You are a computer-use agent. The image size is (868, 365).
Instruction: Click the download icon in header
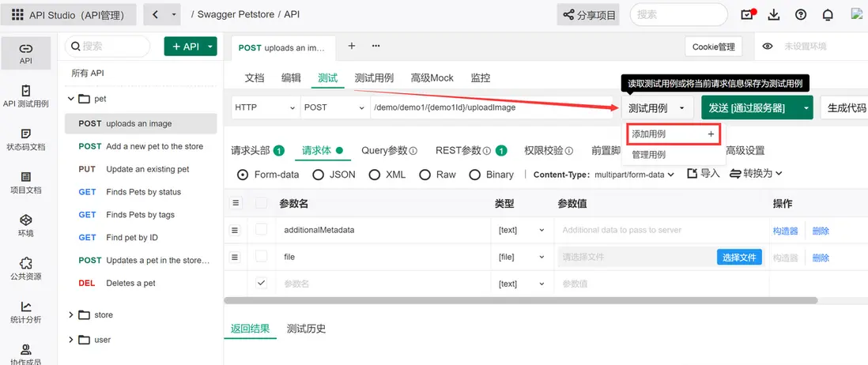coord(774,15)
